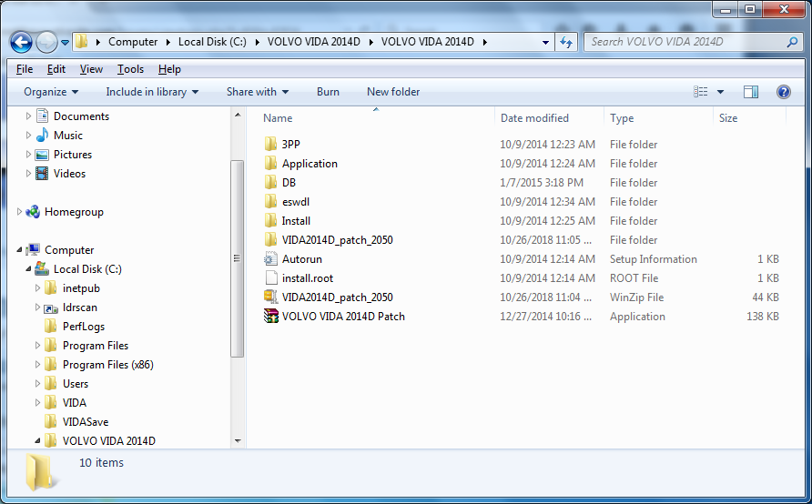Click the Refresh button beside address bar

pos(566,43)
